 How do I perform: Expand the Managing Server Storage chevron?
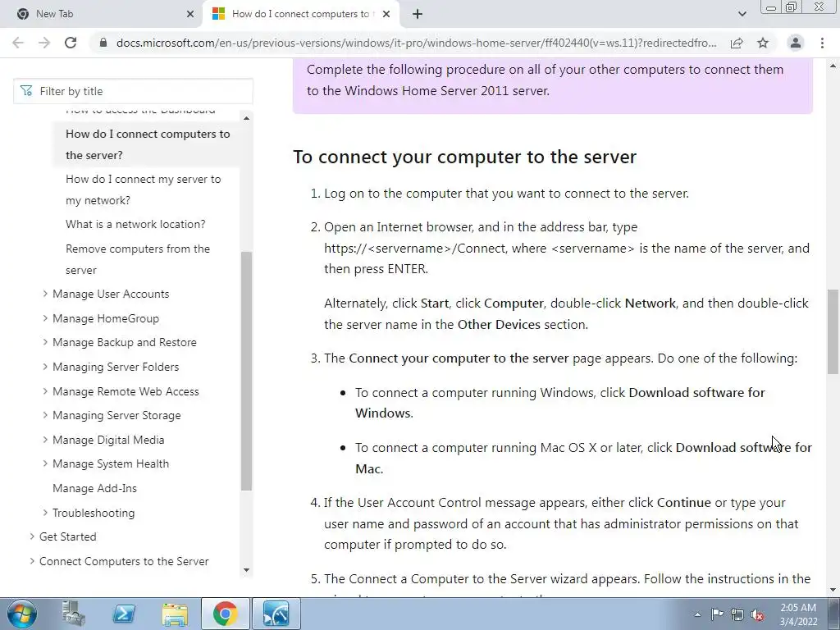click(x=45, y=415)
